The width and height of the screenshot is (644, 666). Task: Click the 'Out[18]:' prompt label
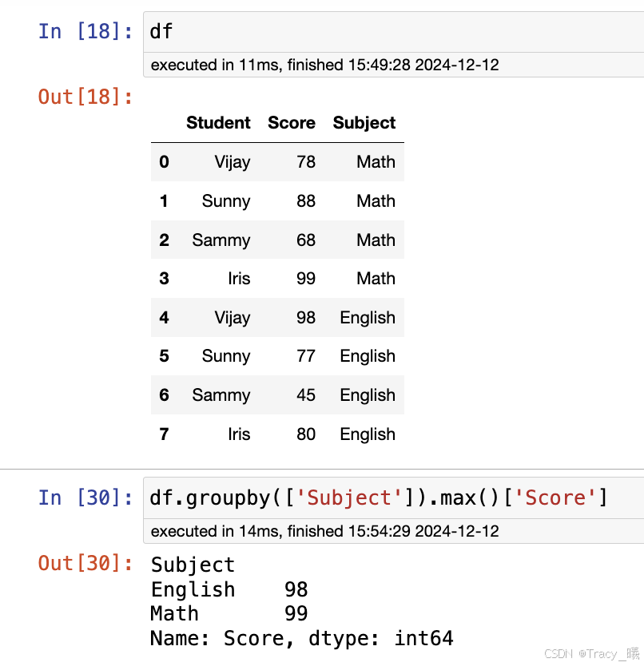[85, 97]
